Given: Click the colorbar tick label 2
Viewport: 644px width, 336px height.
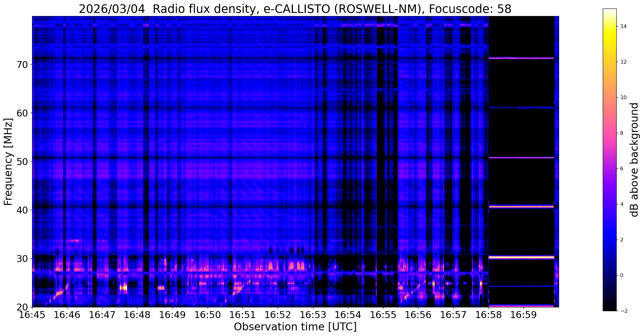Looking at the screenshot, I should coord(621,240).
